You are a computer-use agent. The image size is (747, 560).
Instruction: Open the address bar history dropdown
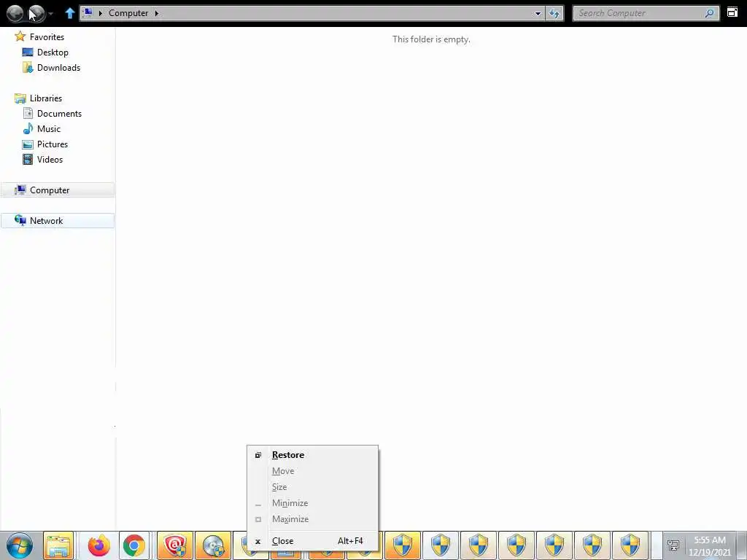538,13
